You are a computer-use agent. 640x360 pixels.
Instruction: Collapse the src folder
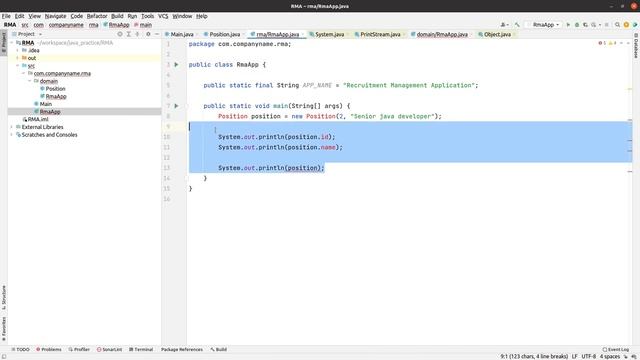pyautogui.click(x=18, y=66)
